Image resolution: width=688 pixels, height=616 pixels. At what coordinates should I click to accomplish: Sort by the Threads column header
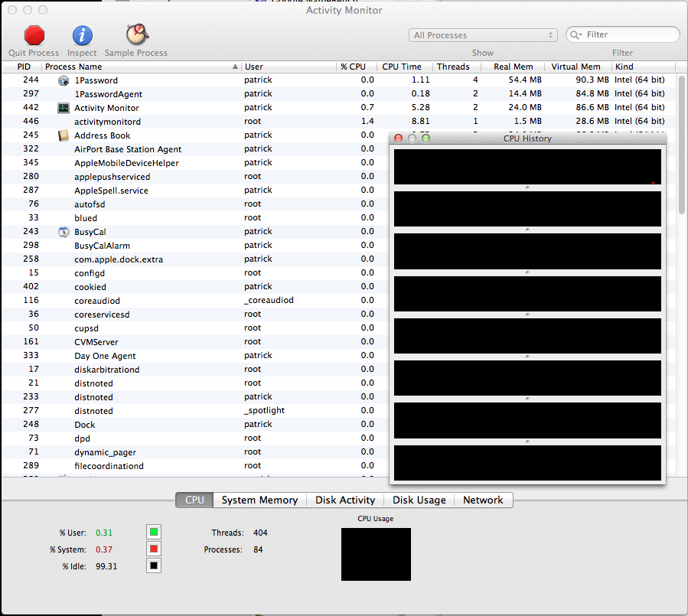pos(456,67)
